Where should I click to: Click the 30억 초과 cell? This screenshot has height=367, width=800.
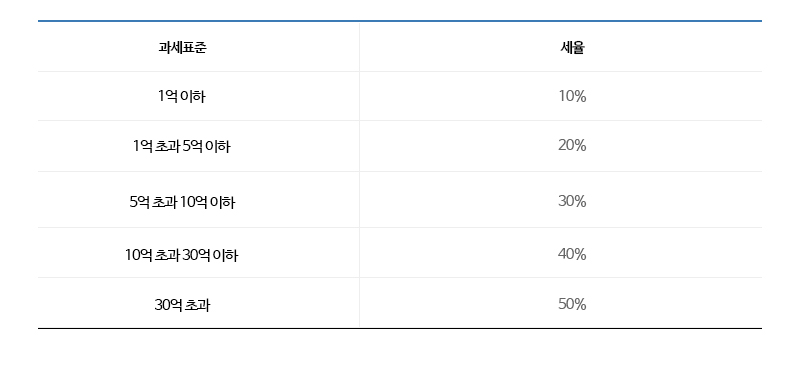[181, 304]
